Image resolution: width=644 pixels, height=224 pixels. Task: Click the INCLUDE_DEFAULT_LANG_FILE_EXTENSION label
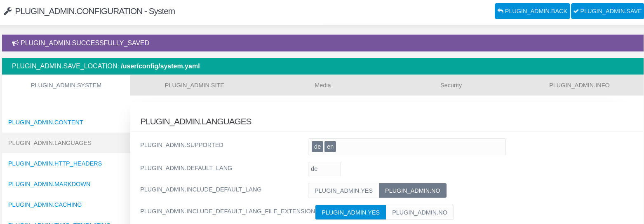(228, 211)
